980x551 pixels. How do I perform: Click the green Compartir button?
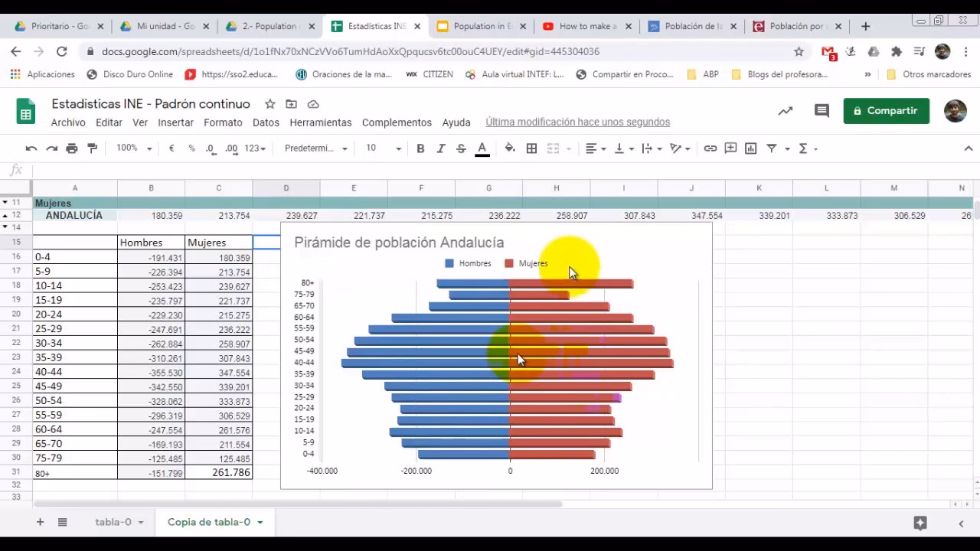point(886,111)
